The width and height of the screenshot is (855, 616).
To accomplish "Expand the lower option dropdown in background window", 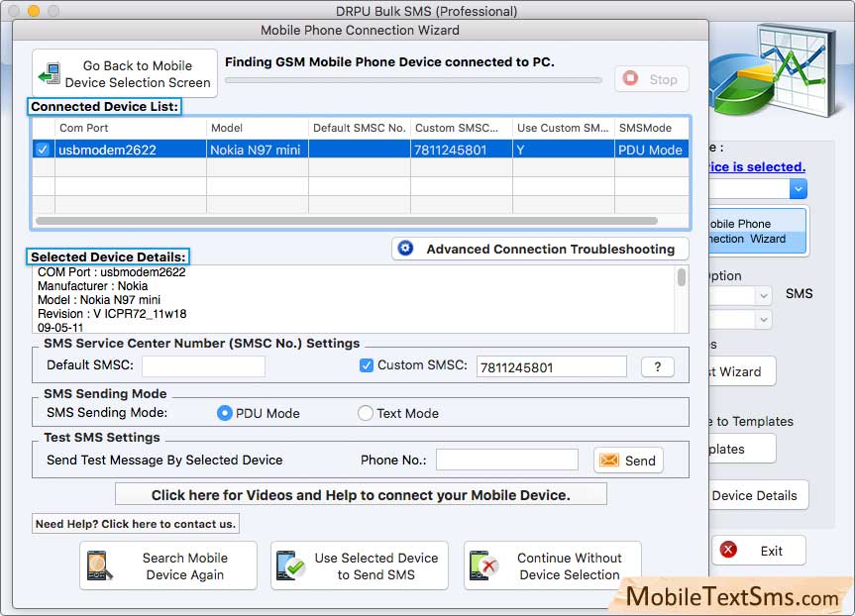I will click(x=764, y=320).
